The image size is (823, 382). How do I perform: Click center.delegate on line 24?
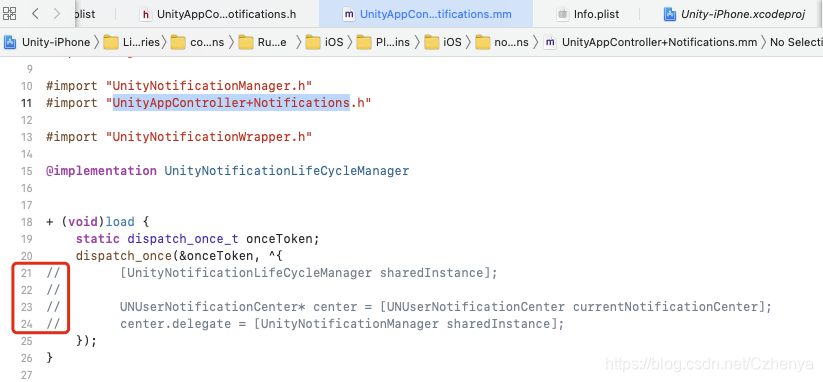coord(175,324)
